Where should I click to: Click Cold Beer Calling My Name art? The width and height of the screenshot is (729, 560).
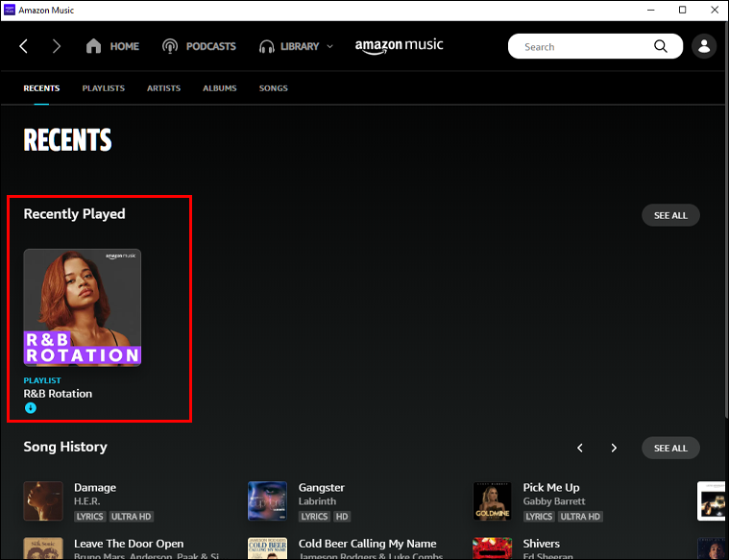click(267, 548)
